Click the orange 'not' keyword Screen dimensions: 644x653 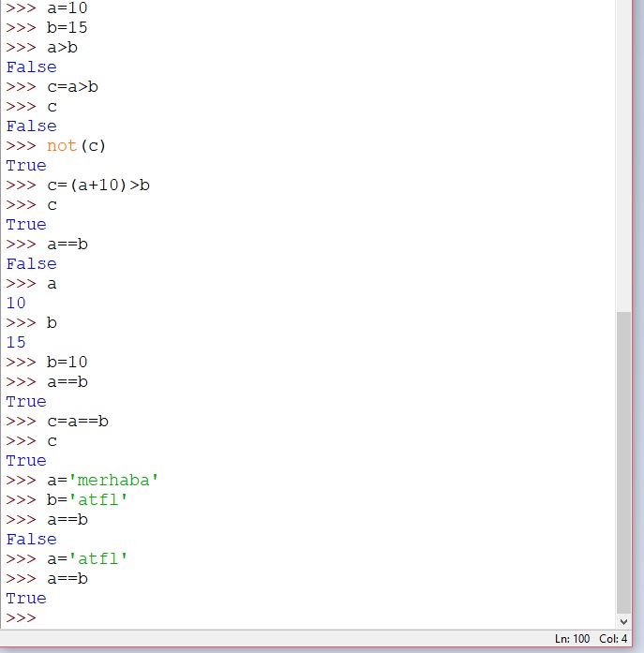pos(62,146)
